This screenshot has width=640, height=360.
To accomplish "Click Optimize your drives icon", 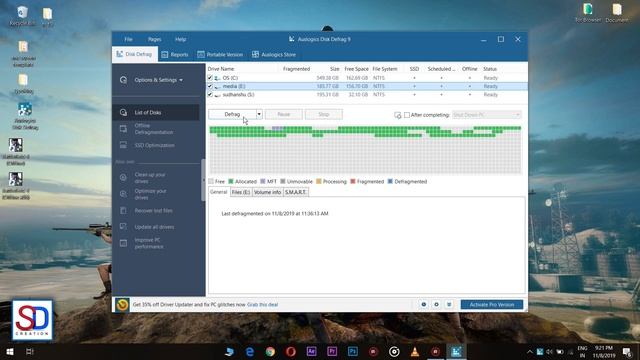I will (x=123, y=194).
